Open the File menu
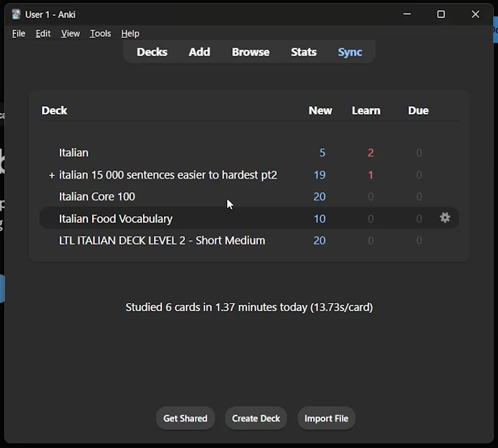The image size is (498, 448). pos(18,33)
